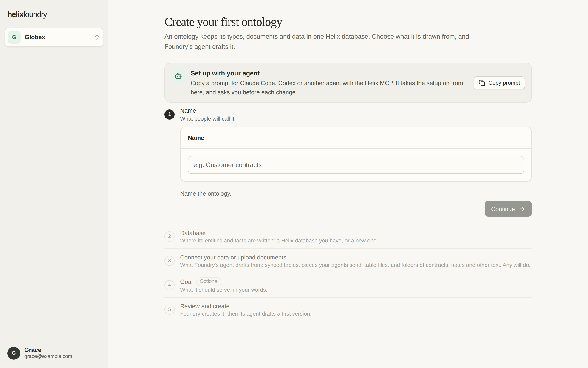This screenshot has width=588, height=368.
Task: Open the Globex workspace switcher
Action: [54, 37]
